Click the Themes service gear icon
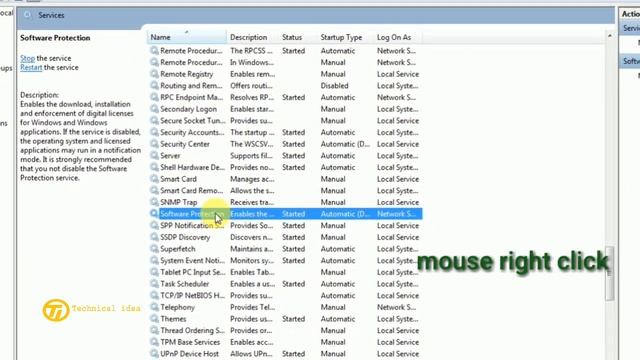 click(x=154, y=319)
